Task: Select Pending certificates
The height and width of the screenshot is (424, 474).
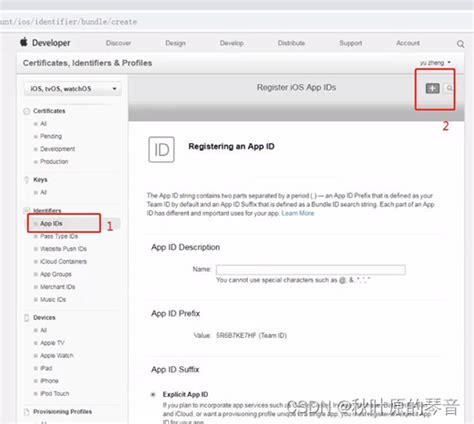Action: click(51, 136)
